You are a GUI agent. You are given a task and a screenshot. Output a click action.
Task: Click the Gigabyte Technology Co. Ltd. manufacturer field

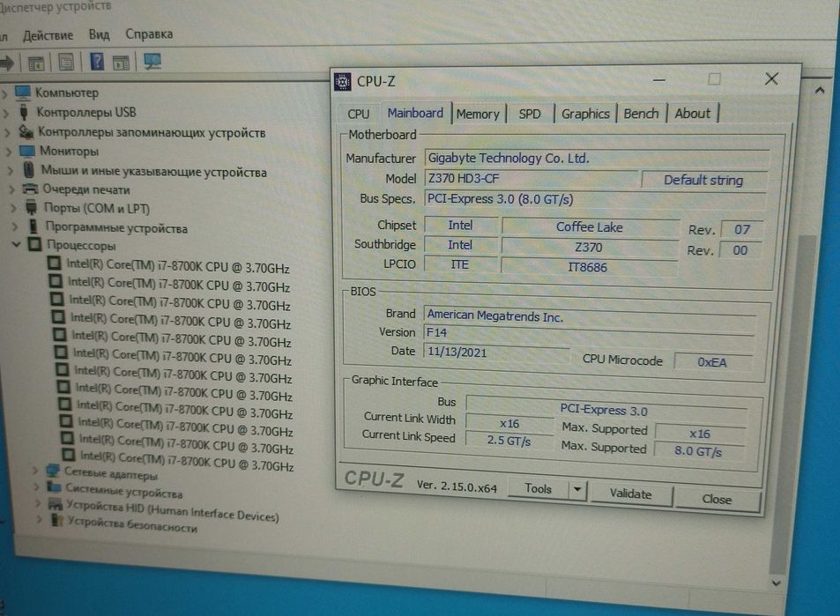click(597, 159)
